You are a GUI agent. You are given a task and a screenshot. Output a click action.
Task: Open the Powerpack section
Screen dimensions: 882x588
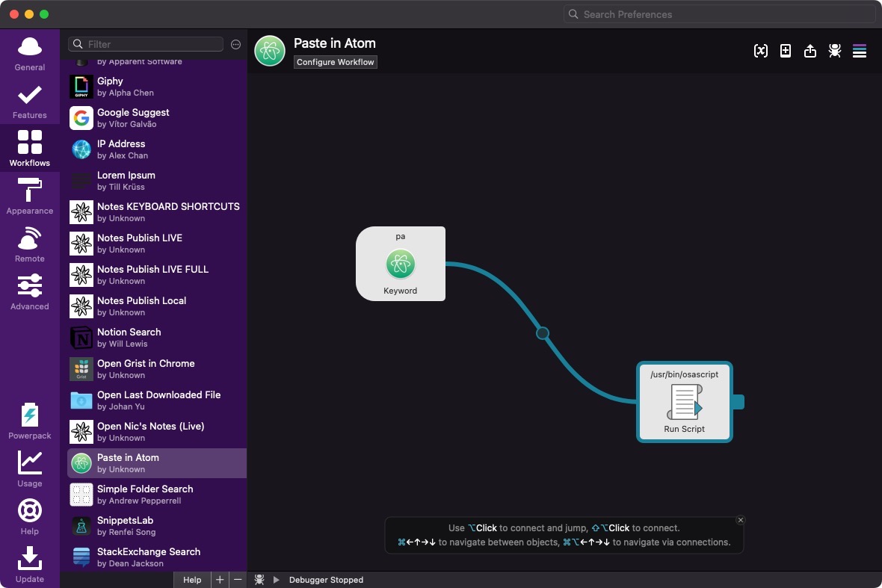(30, 421)
